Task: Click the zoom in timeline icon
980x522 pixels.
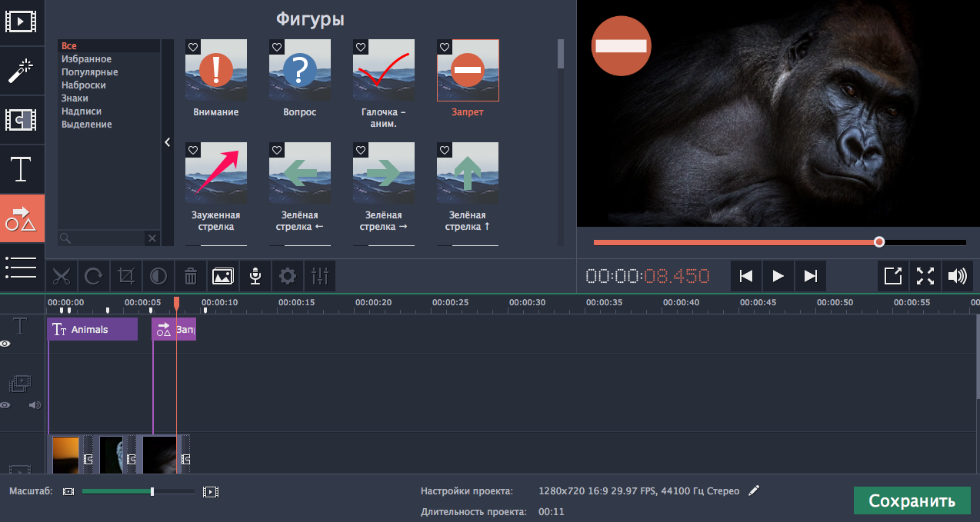Action: pos(210,491)
